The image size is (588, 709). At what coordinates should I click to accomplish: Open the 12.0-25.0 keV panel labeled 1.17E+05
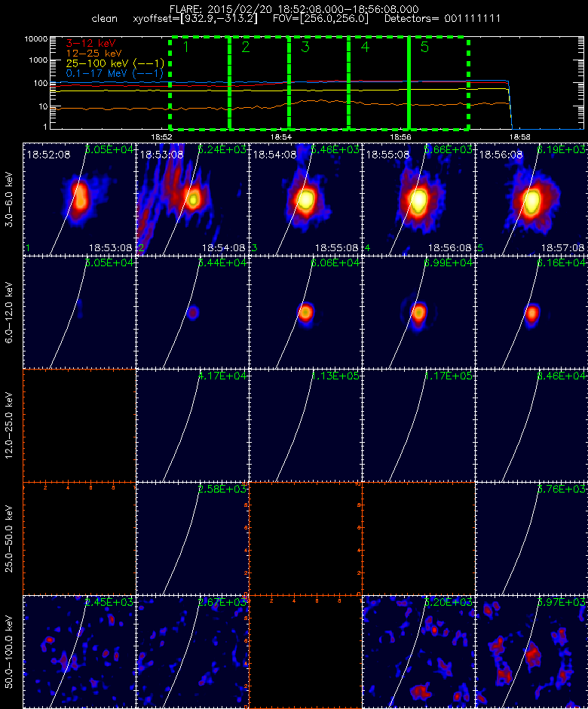tap(418, 425)
